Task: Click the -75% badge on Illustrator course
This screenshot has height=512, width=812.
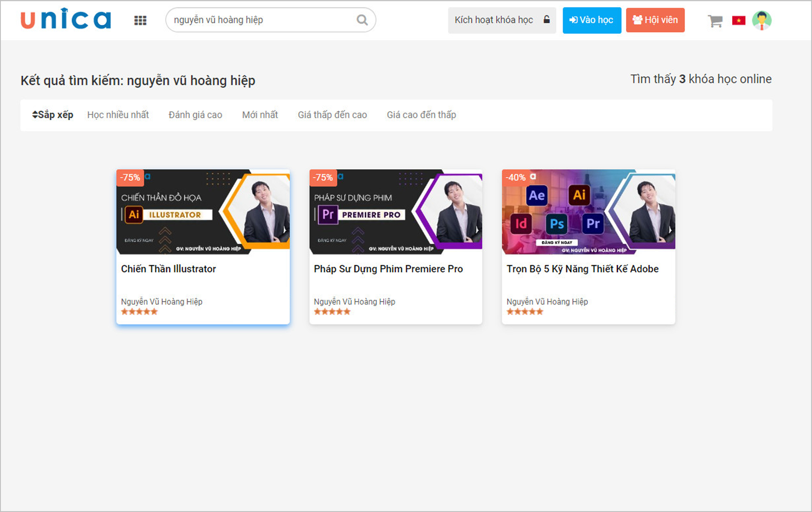Action: pyautogui.click(x=130, y=177)
